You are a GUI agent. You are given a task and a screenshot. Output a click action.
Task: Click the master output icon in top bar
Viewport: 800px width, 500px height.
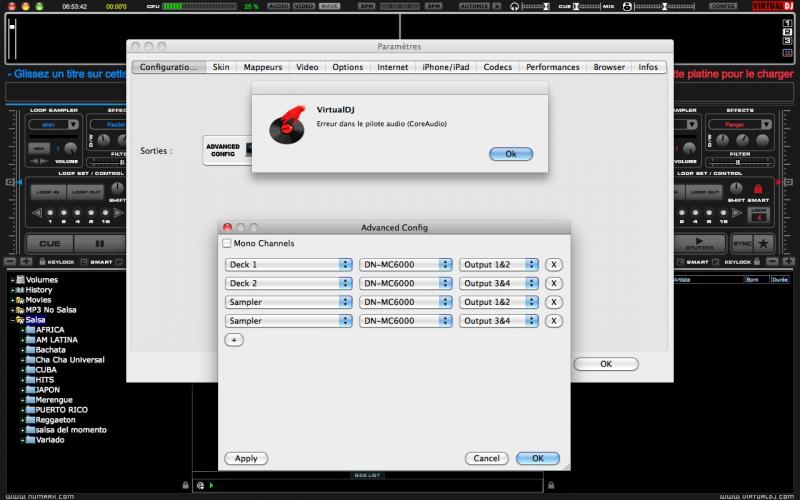point(627,6)
